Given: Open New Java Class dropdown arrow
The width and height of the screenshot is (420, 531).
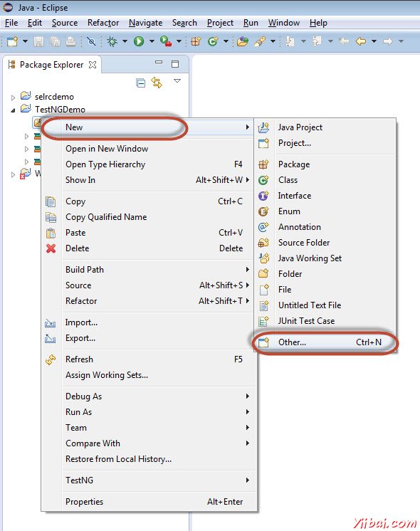Looking at the screenshot, I should tap(226, 41).
